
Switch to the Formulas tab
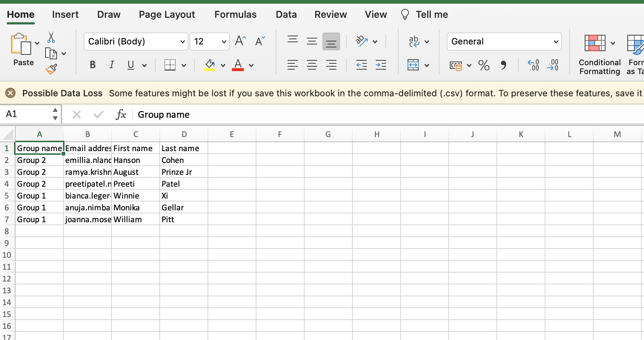[235, 14]
